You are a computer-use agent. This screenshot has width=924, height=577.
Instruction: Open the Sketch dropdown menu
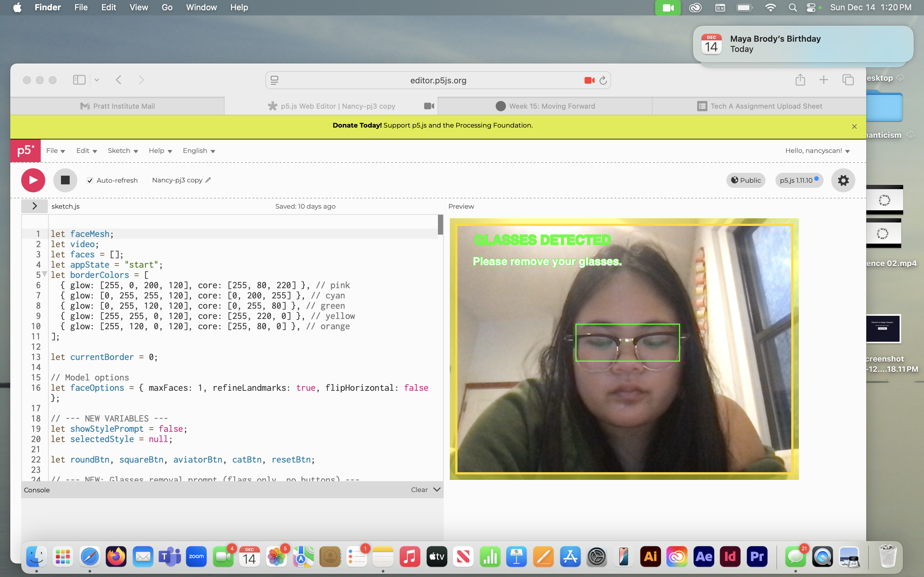(x=123, y=151)
